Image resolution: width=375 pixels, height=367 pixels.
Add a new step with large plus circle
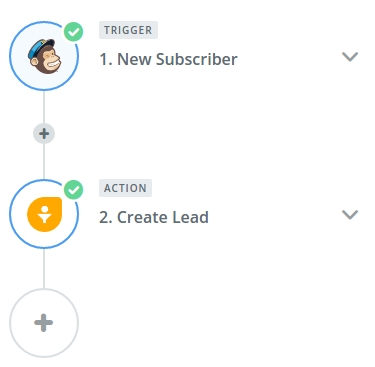(44, 323)
